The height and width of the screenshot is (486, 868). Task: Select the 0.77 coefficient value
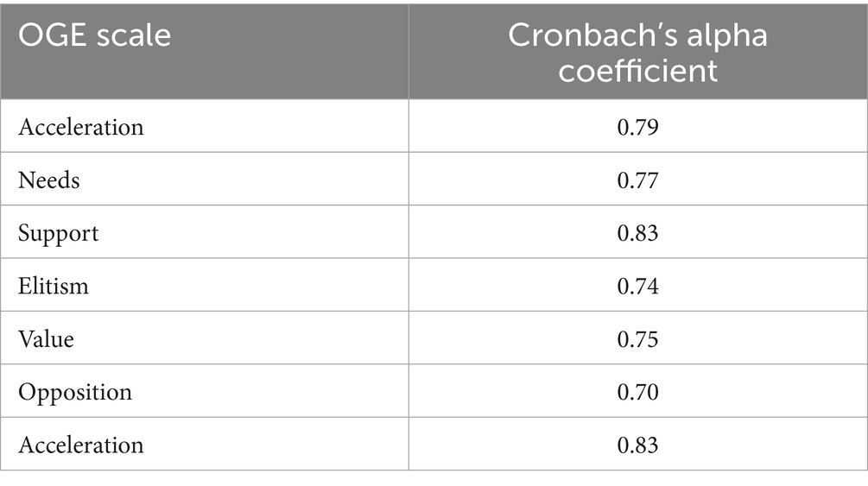pyautogui.click(x=637, y=180)
